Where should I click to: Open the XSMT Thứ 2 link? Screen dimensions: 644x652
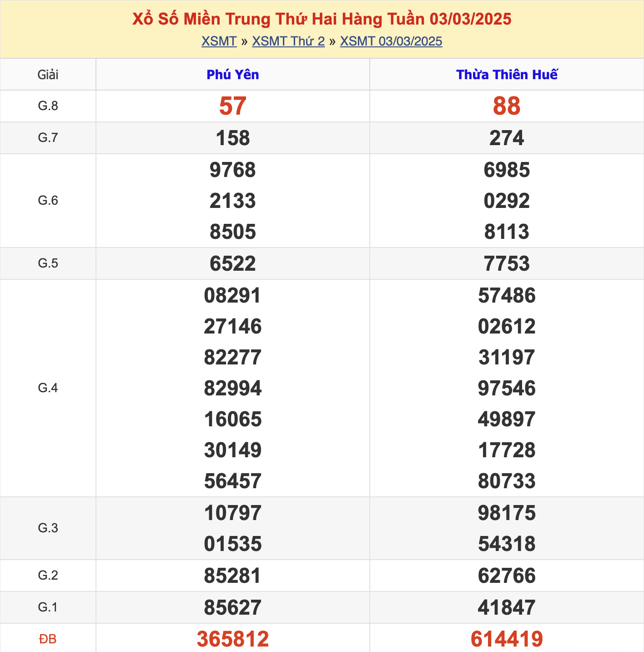(288, 41)
